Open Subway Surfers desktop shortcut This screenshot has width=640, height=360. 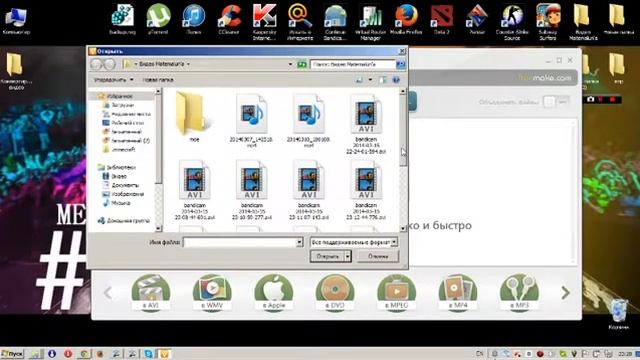tap(548, 22)
